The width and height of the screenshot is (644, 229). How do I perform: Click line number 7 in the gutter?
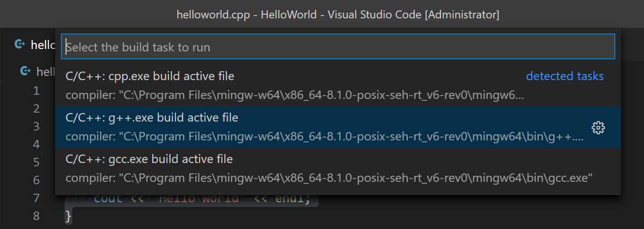click(36, 198)
